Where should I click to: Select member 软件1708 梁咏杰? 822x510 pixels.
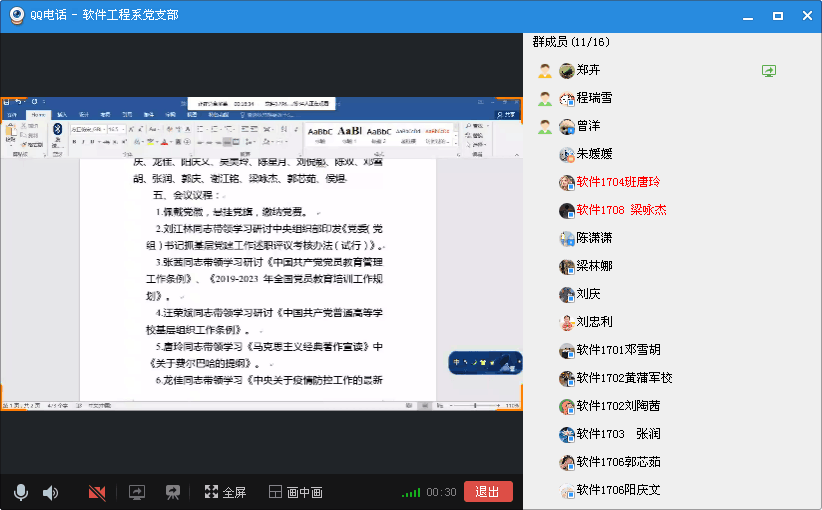620,210
